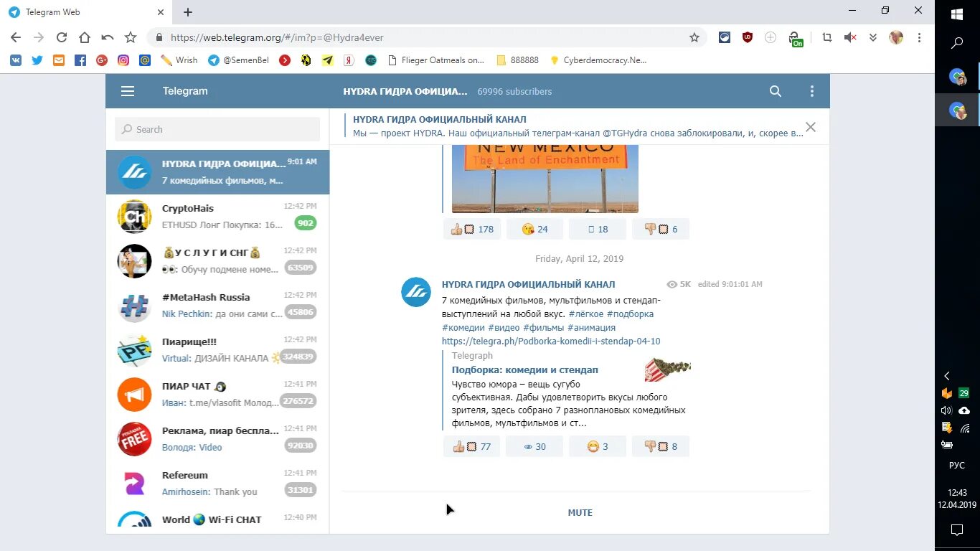The image size is (980, 551).
Task: Click the laughing emoji reaction showing 3
Action: [598, 446]
